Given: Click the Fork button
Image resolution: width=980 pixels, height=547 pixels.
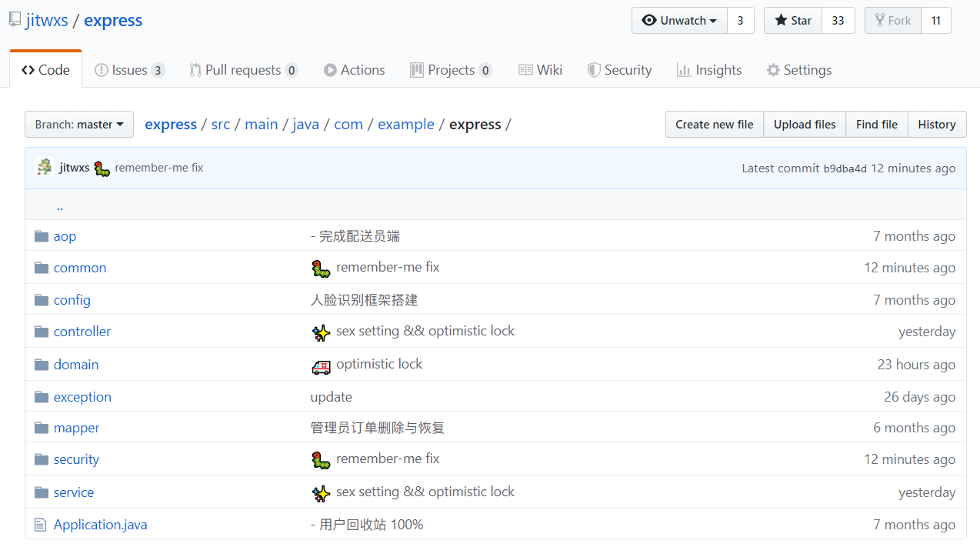Looking at the screenshot, I should point(892,21).
